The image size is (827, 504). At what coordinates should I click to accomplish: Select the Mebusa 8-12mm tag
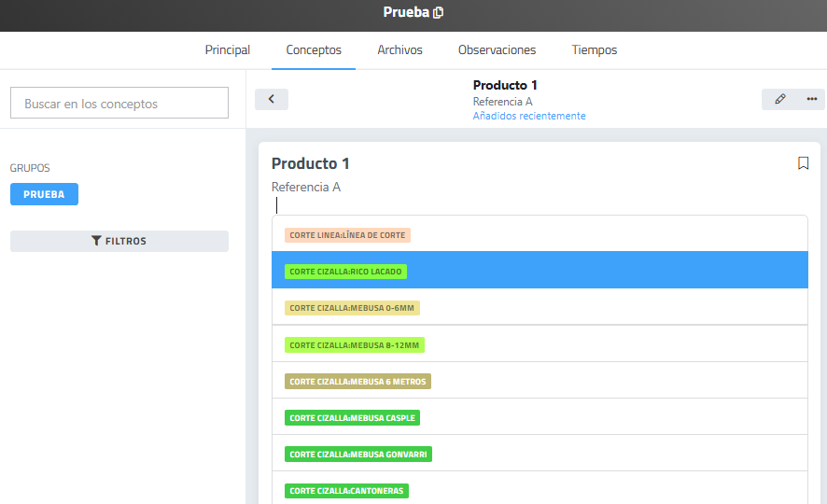click(354, 345)
